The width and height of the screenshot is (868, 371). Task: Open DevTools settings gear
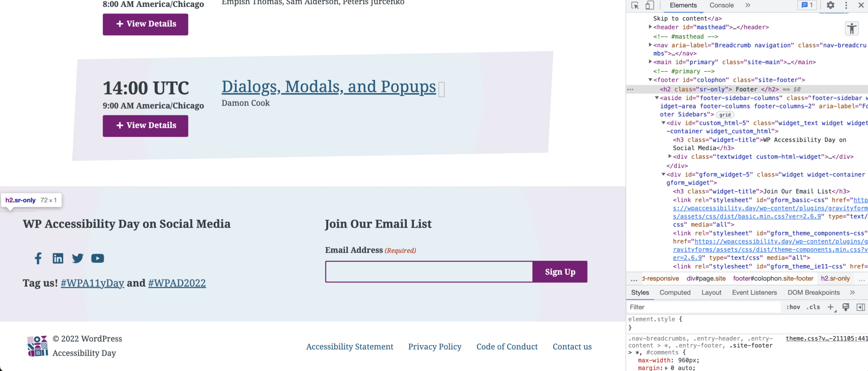[830, 6]
